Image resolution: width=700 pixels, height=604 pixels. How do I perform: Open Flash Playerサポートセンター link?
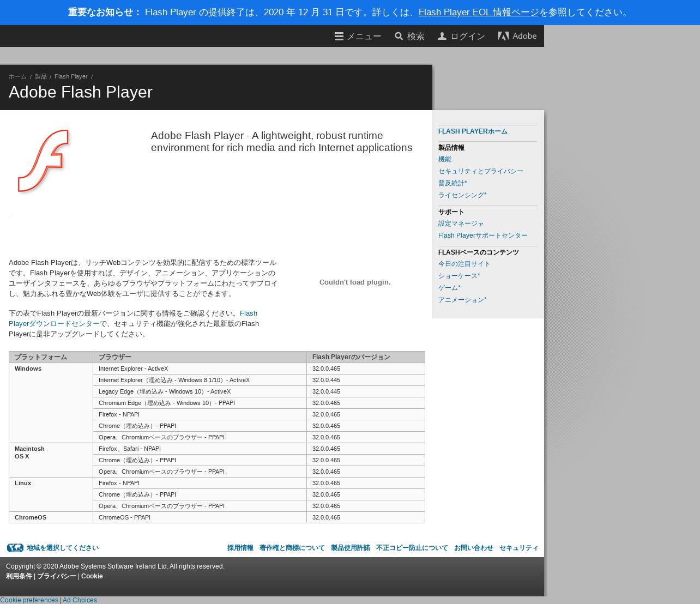(483, 235)
